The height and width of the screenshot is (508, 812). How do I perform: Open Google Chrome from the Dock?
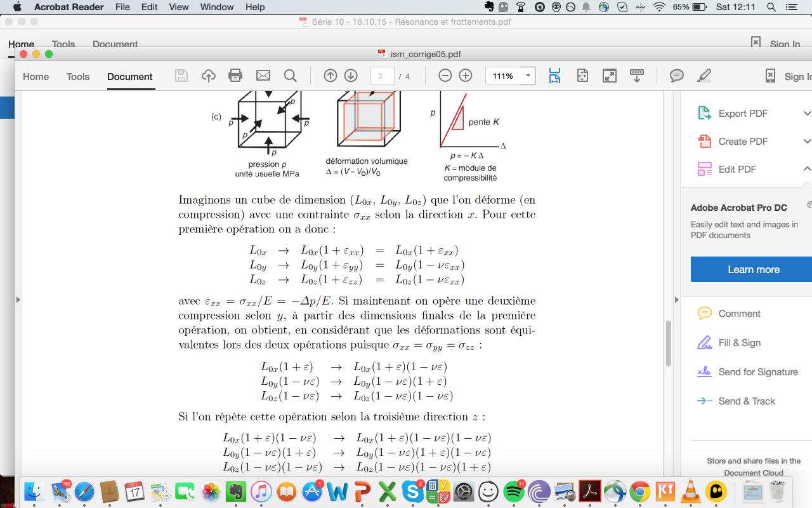point(639,491)
